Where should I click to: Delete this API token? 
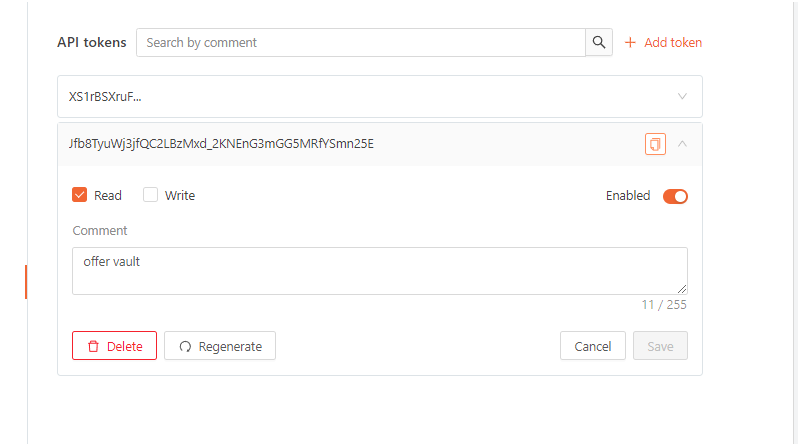tap(114, 346)
